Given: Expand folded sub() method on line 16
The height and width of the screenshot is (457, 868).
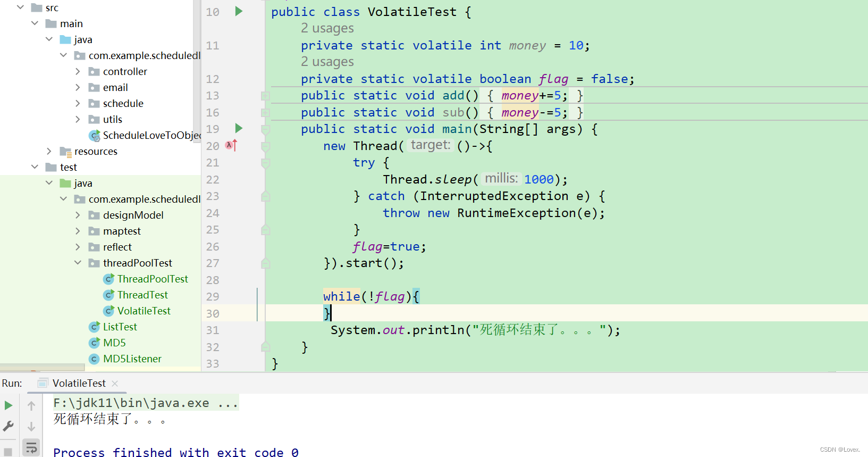Looking at the screenshot, I should click(265, 113).
